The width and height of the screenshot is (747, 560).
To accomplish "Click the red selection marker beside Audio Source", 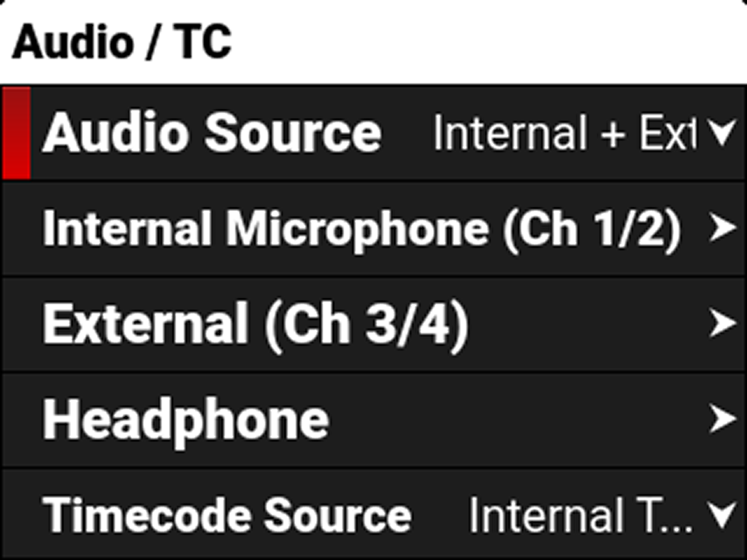I will pos(17,133).
